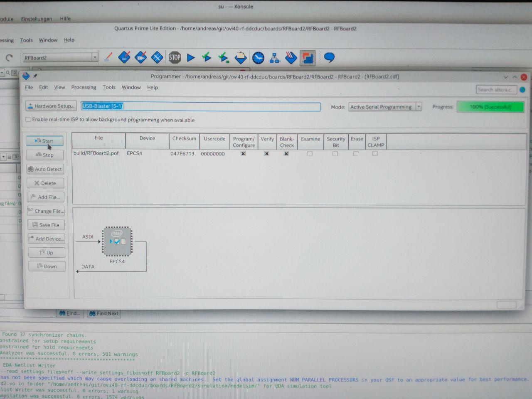This screenshot has width=532, height=399.
Task: Enable Erase checkbox for EPCS4 row
Action: 356,154
